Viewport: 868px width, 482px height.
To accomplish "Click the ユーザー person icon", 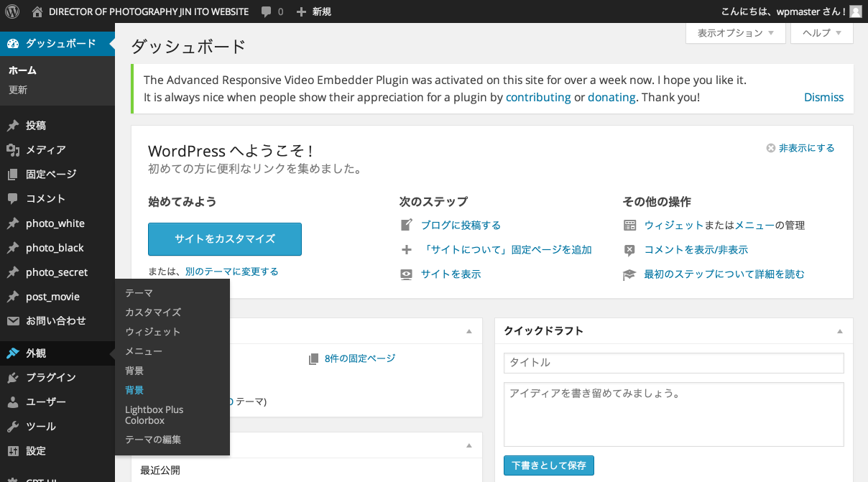I will (x=13, y=402).
